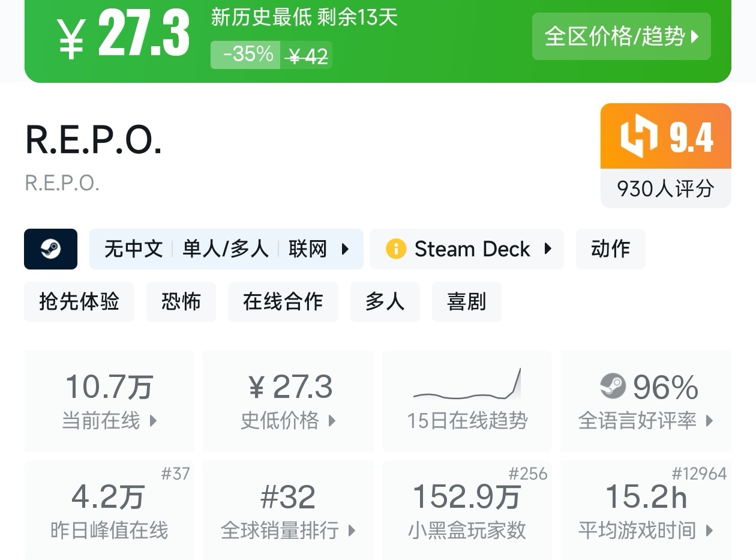Click the yellow Steam Deck info icon
The height and width of the screenshot is (560, 756).
pos(395,249)
